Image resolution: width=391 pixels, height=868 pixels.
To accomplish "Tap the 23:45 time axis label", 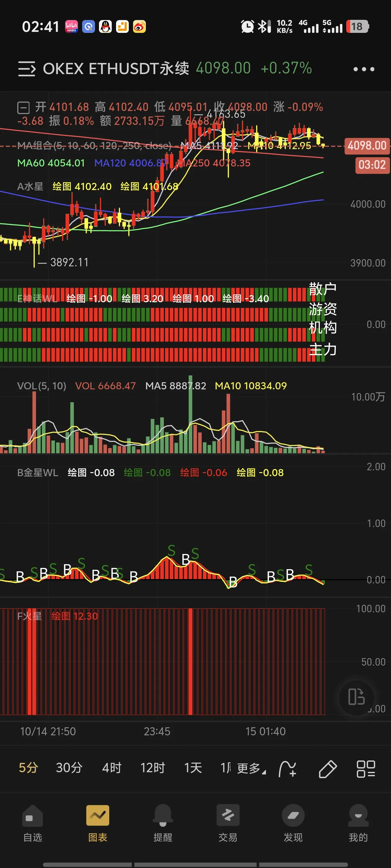I will (157, 731).
